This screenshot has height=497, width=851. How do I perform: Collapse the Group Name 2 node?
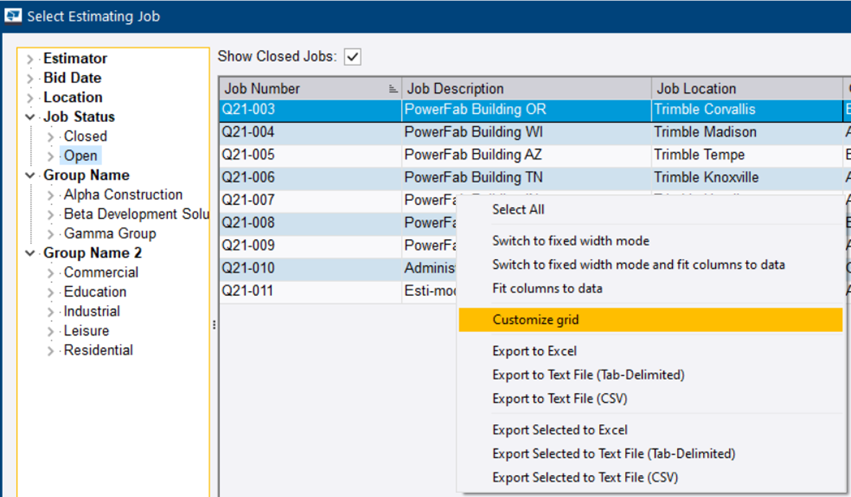[x=30, y=253]
